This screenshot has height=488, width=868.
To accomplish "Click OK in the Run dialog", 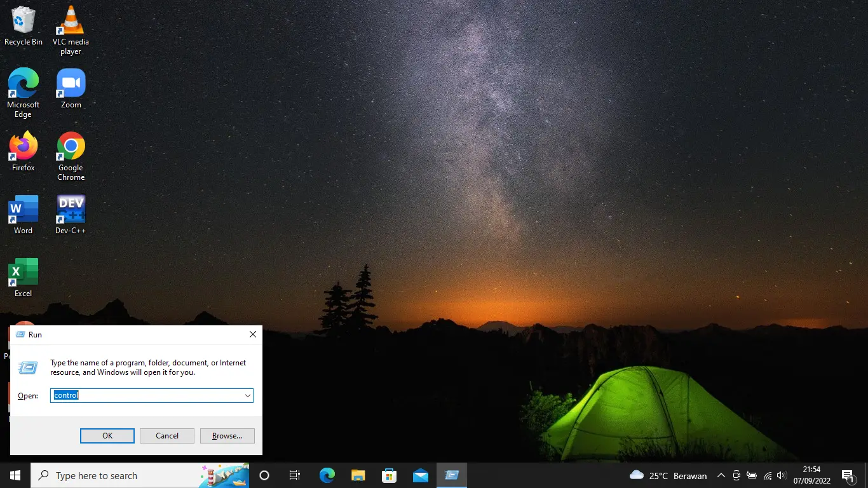I will tap(107, 436).
